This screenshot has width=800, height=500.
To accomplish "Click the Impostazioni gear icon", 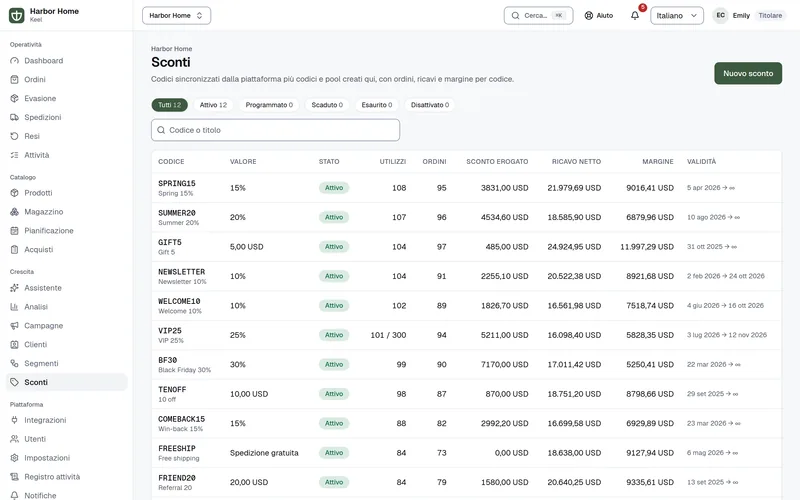I will (x=14, y=458).
